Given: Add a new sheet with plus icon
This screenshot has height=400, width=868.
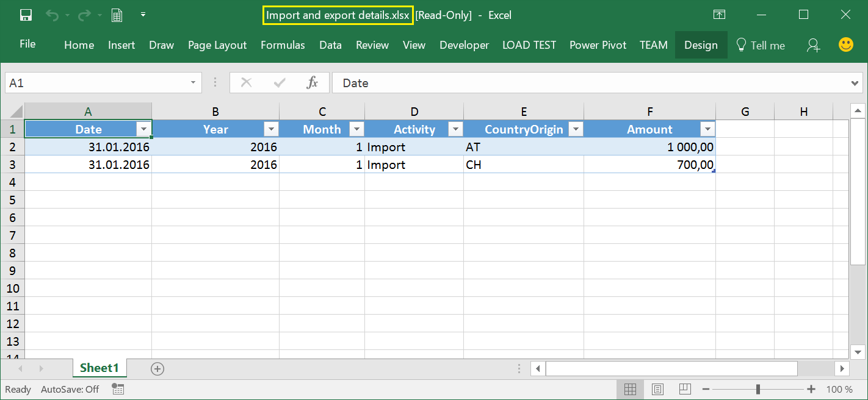Looking at the screenshot, I should point(157,368).
